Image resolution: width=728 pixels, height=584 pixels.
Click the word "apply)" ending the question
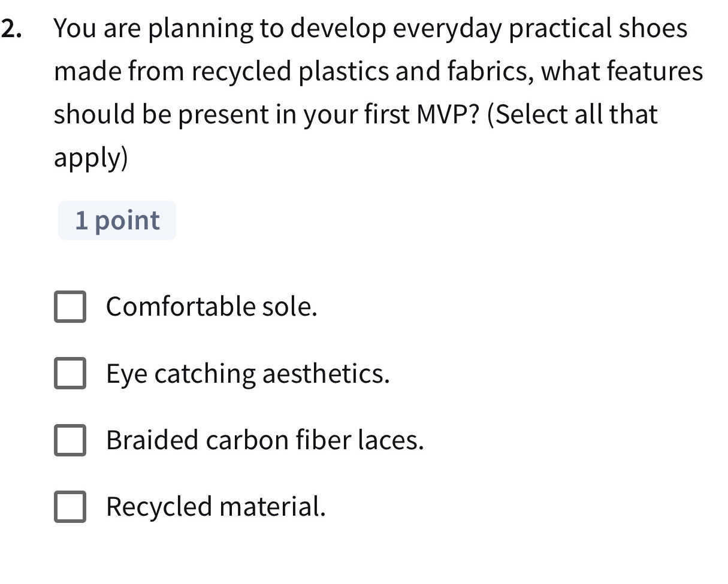pyautogui.click(x=91, y=158)
